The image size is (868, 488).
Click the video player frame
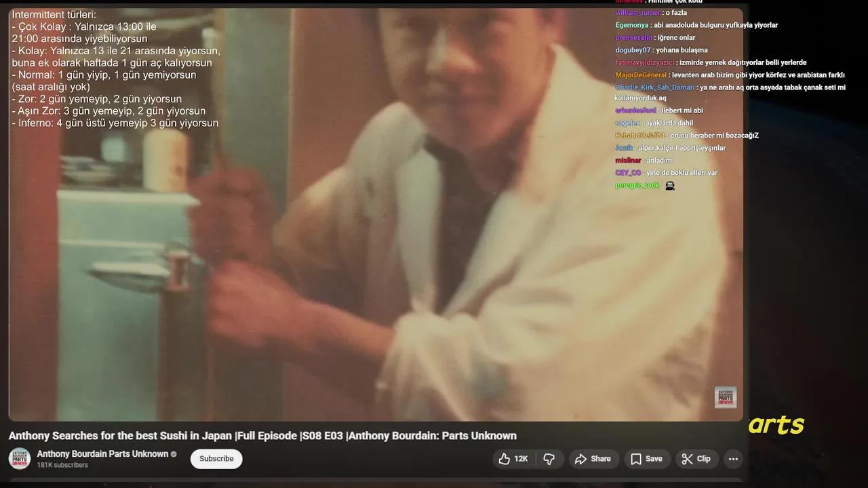(x=376, y=214)
